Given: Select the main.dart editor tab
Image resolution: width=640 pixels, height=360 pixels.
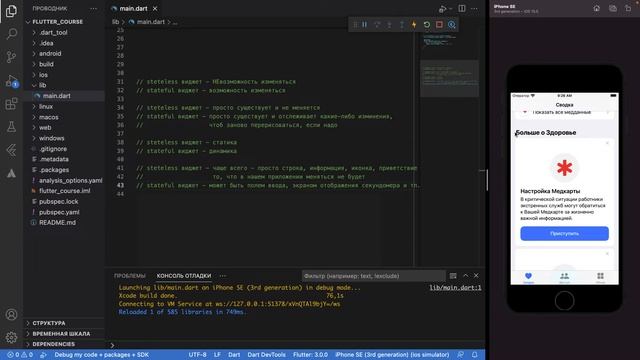Looking at the screenshot, I should (x=133, y=9).
